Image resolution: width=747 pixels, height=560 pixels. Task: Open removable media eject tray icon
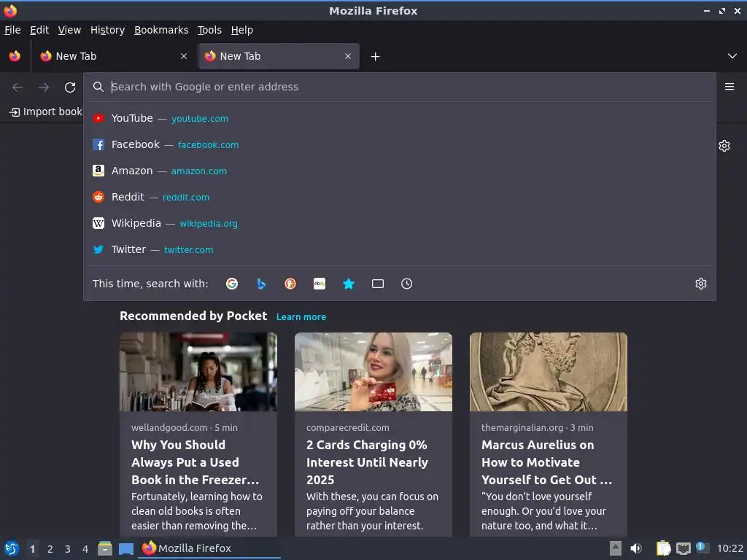(616, 548)
